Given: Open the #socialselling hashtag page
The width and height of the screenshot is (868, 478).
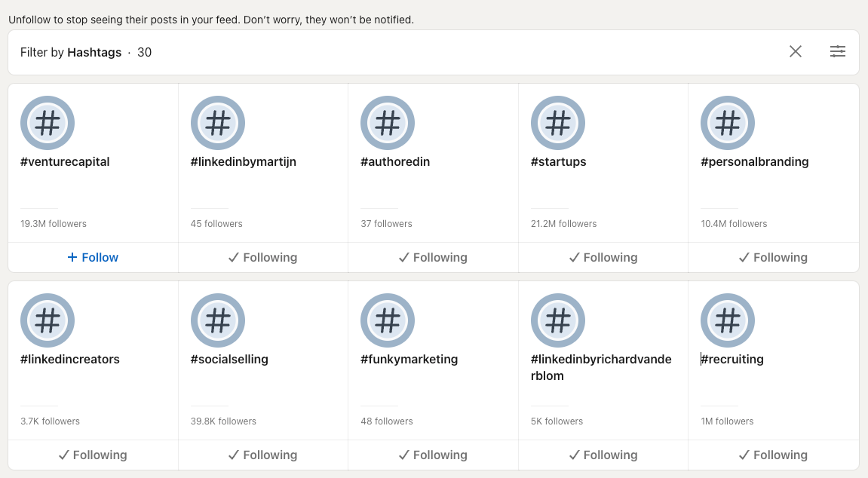Looking at the screenshot, I should [229, 359].
